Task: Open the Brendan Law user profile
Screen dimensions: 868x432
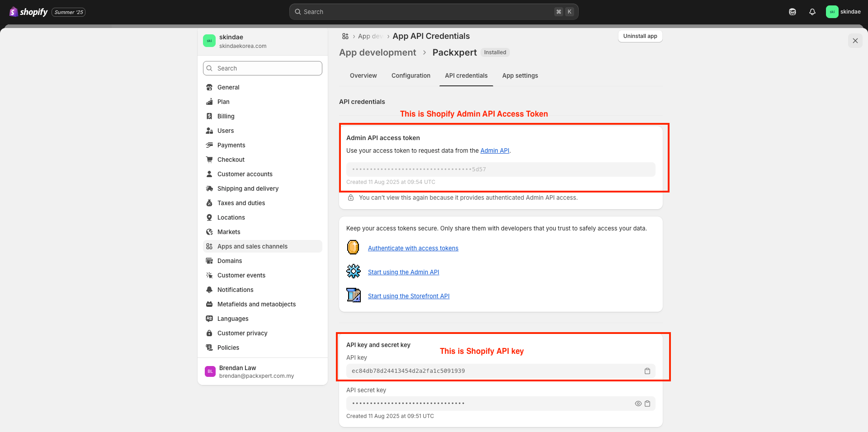Action: pyautogui.click(x=263, y=371)
